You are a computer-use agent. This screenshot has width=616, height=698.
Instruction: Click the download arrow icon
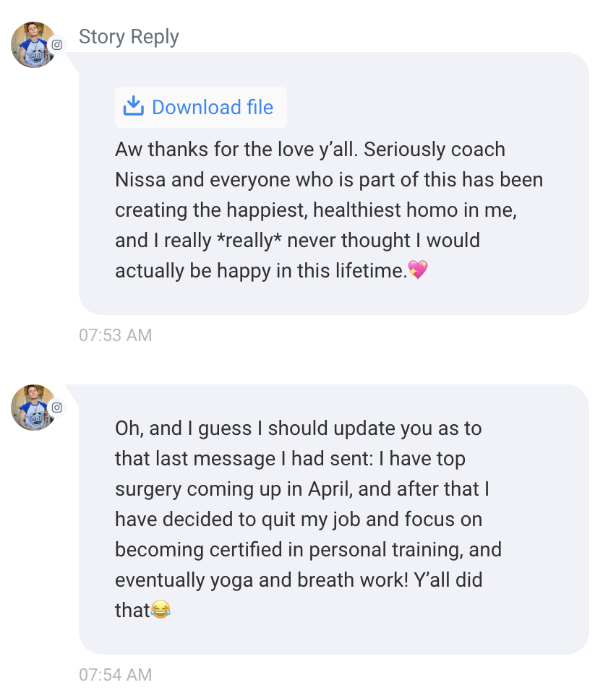(133, 107)
